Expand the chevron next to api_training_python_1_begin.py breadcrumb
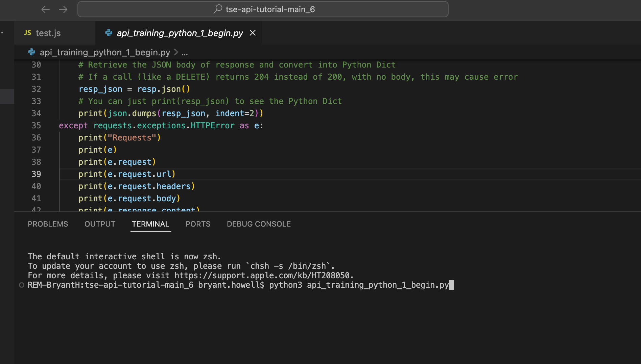Image resolution: width=641 pixels, height=364 pixels. pyautogui.click(x=176, y=52)
